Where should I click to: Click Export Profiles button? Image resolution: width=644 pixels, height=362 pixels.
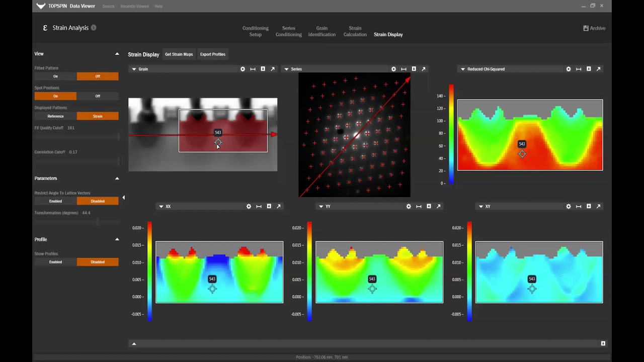coord(213,54)
